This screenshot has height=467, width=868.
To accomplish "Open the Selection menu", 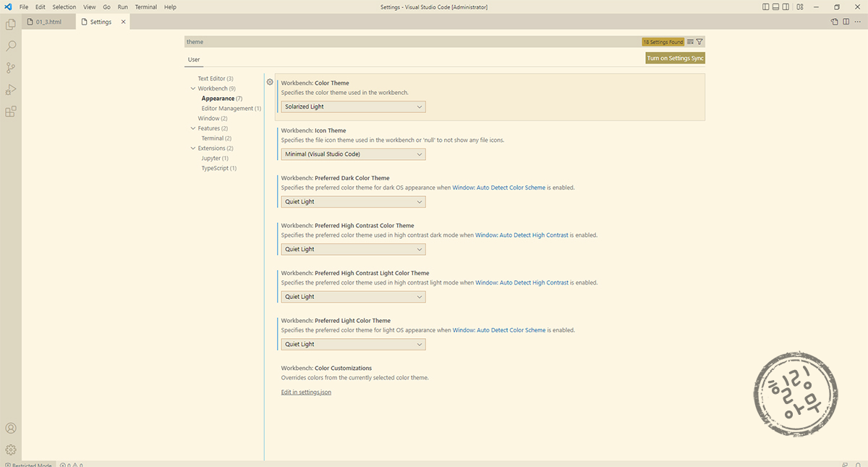I will (x=64, y=7).
